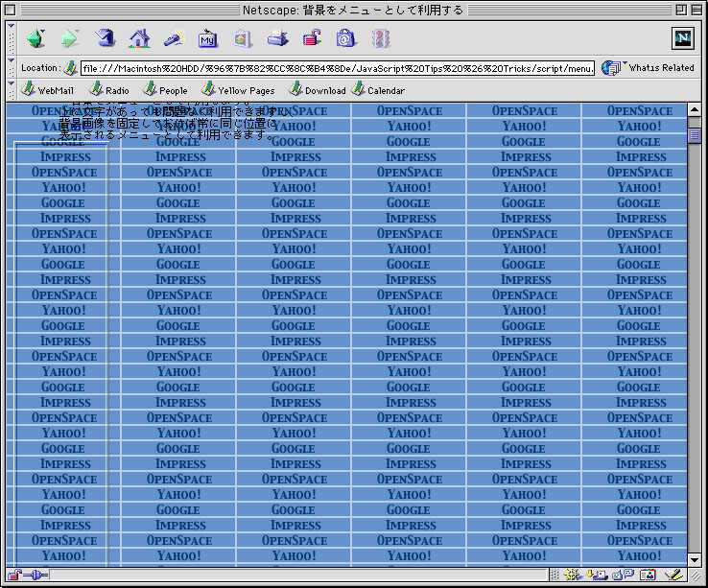This screenshot has width=708, height=588.
Task: Open the People bookmark
Action: click(165, 90)
